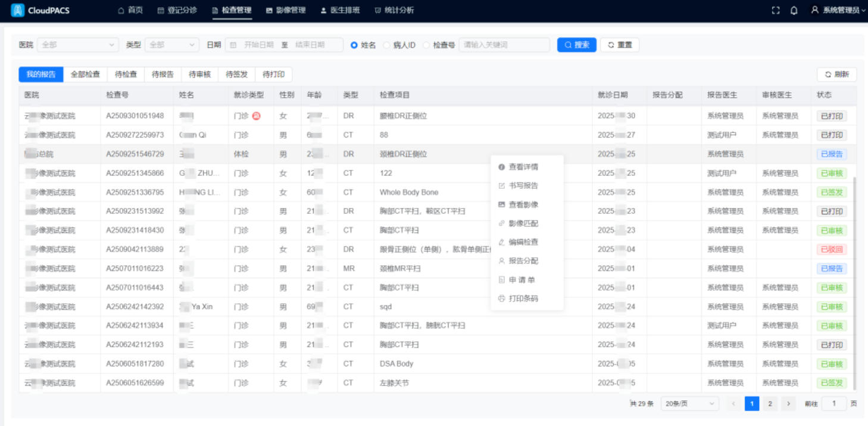Go to next page arrow in pagination
The height and width of the screenshot is (426, 868).
[x=788, y=404]
